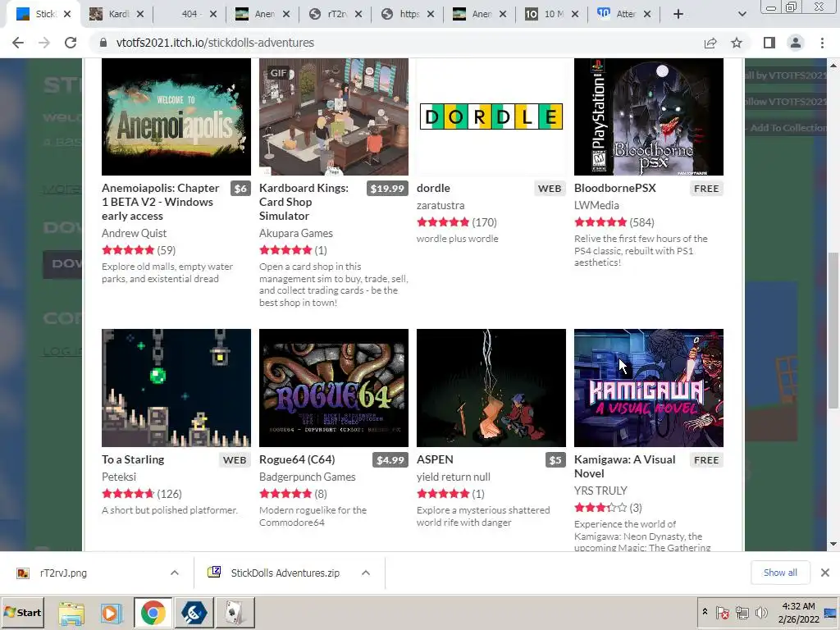Image resolution: width=840 pixels, height=630 pixels.
Task: Open Kardboard Kings: Card Shop Simulator link
Action: (x=304, y=202)
